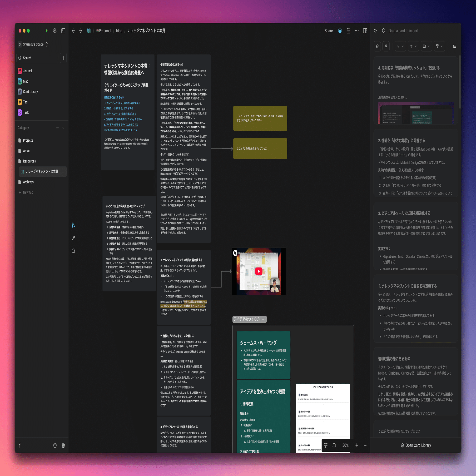The width and height of the screenshot is (476, 476).
Task: Click the trash icon at the sidebar bottom
Action: click(x=63, y=445)
